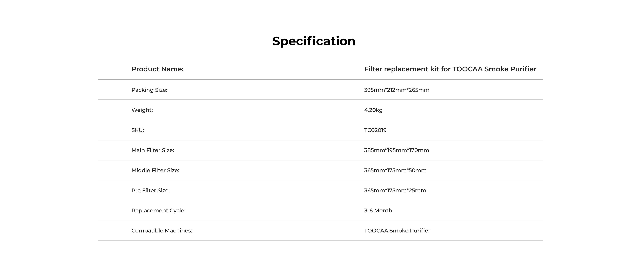
Task: Click the divider line under Product Name row
Action: coord(320,80)
